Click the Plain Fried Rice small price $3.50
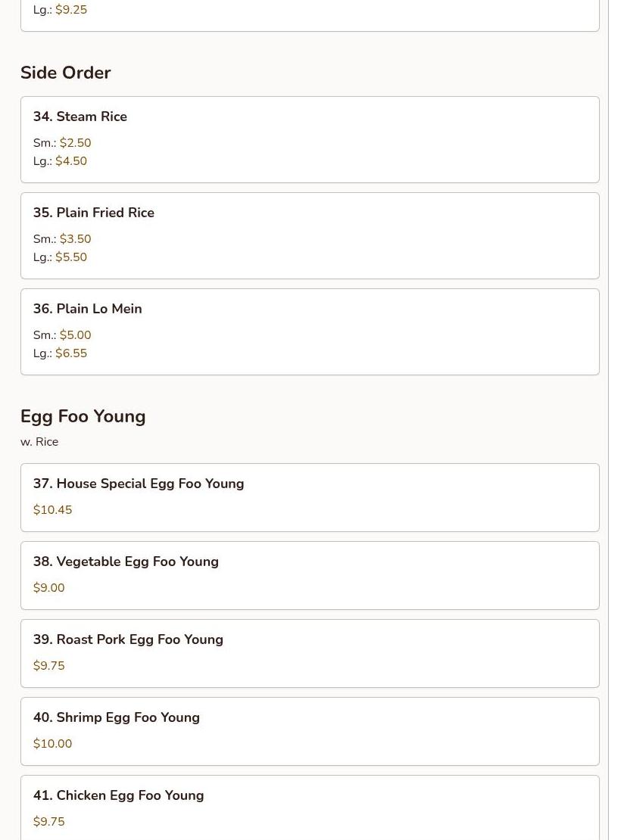The height and width of the screenshot is (840, 624). (75, 239)
